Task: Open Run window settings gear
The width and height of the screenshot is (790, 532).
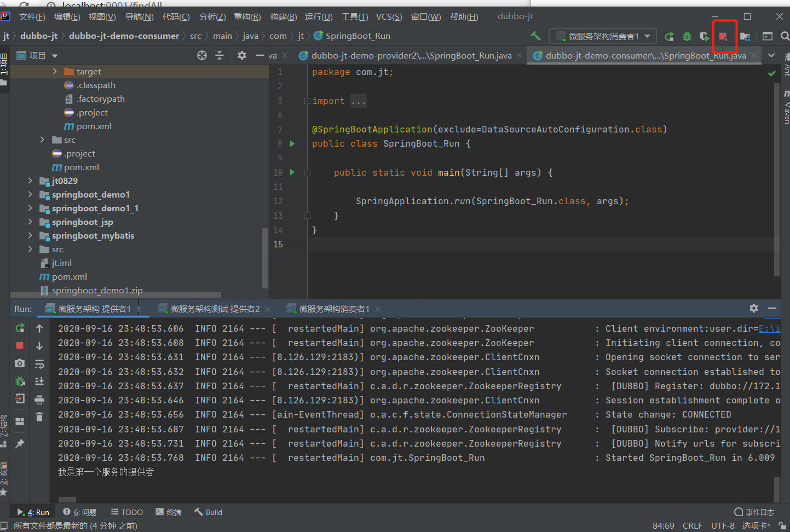Action: (x=754, y=308)
